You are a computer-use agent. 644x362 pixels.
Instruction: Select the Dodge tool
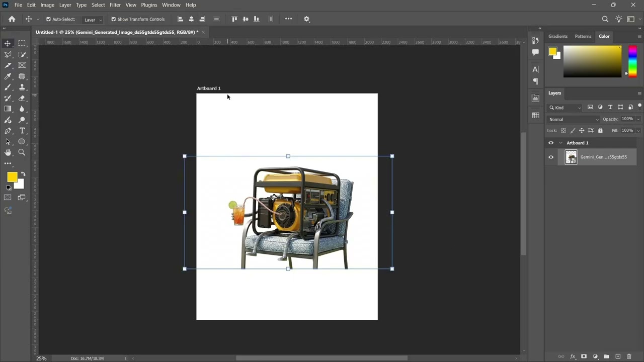pyautogui.click(x=22, y=120)
